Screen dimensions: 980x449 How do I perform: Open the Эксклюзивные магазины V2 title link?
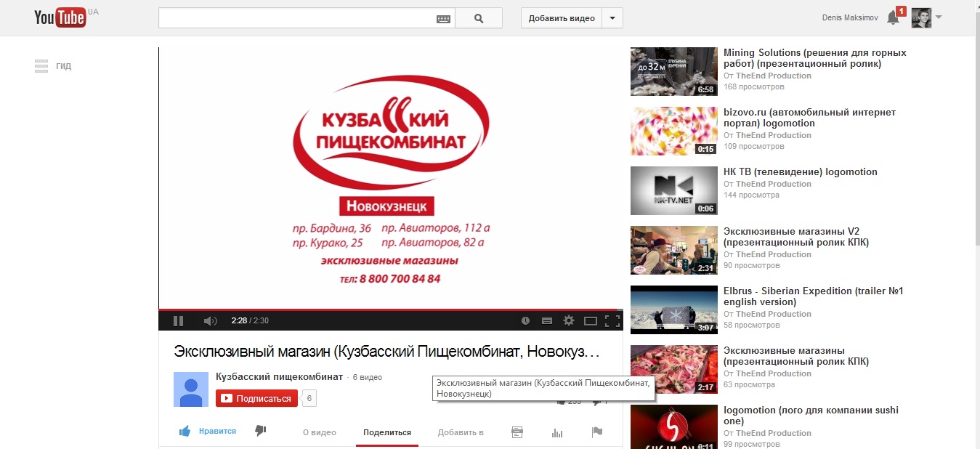click(796, 237)
